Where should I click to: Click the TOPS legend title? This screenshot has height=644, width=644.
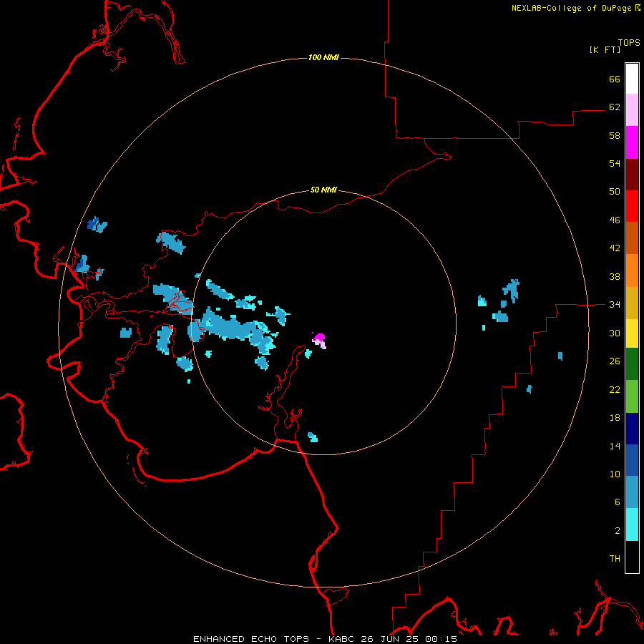(629, 42)
